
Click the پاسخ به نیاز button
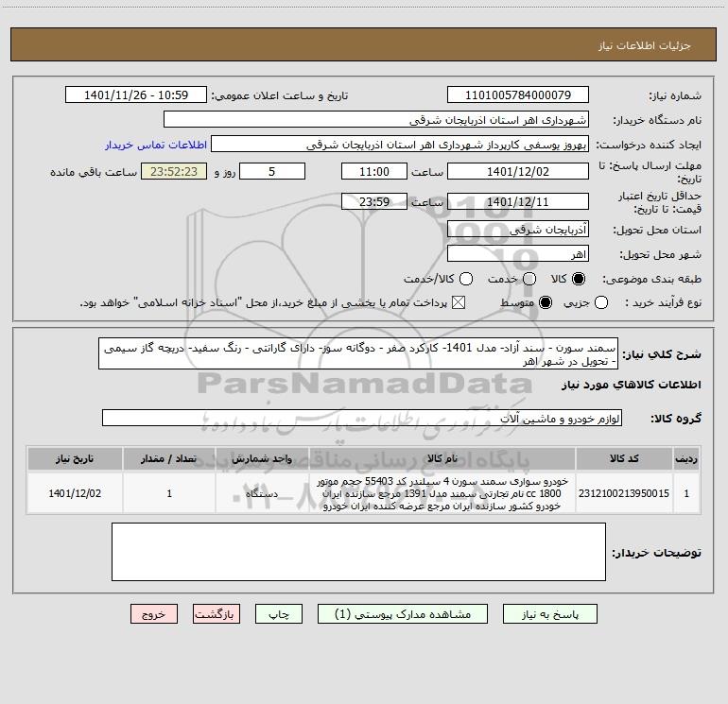549,614
